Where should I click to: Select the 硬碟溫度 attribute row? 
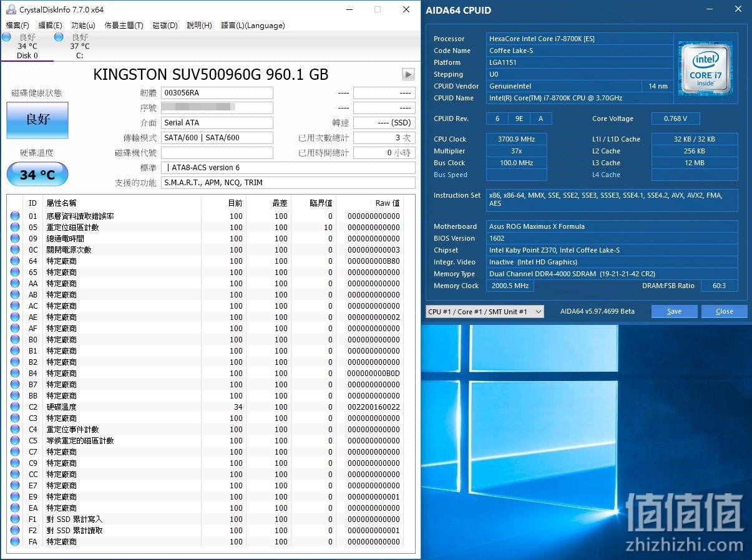click(x=206, y=407)
